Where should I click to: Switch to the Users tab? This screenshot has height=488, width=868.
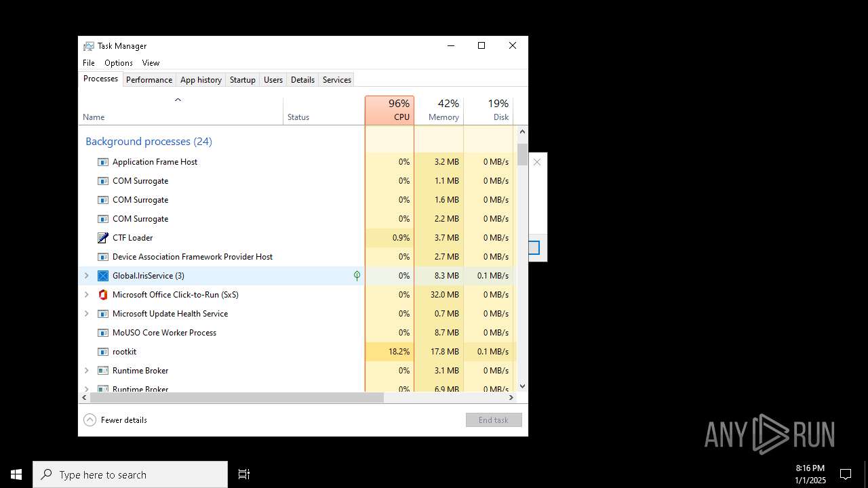tap(273, 80)
